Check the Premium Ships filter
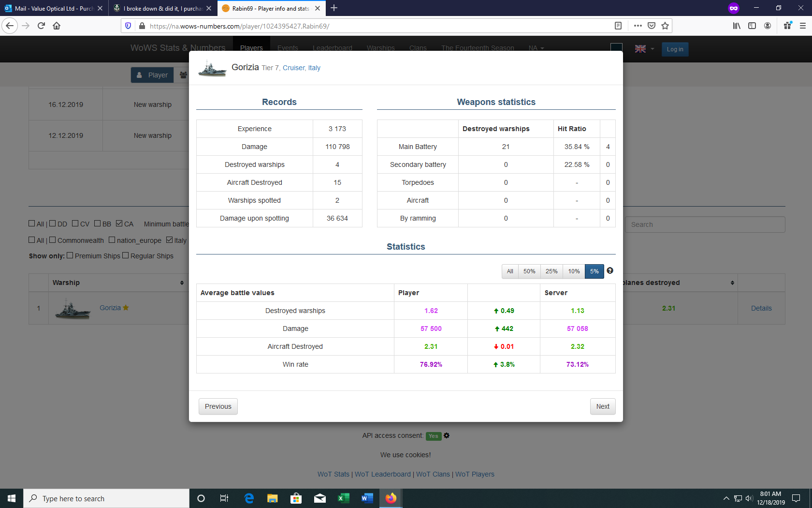 pyautogui.click(x=70, y=255)
